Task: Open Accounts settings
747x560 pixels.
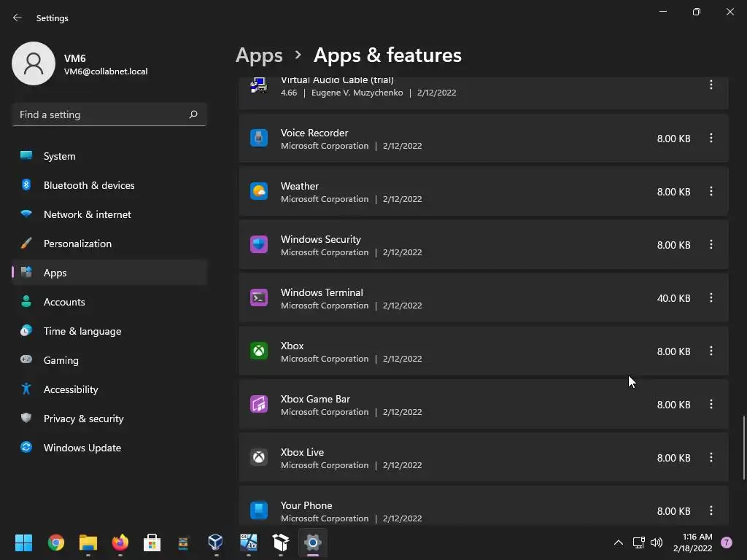Action: coord(109,302)
